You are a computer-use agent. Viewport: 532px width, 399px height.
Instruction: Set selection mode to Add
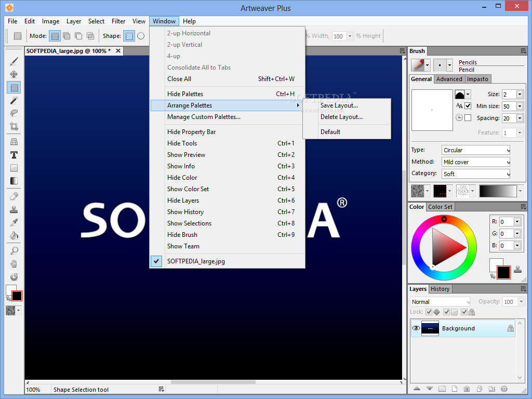[67, 36]
